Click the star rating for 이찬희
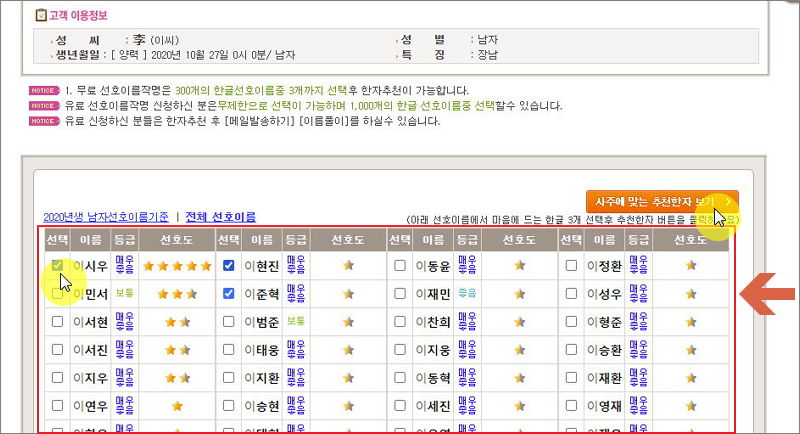 [520, 322]
